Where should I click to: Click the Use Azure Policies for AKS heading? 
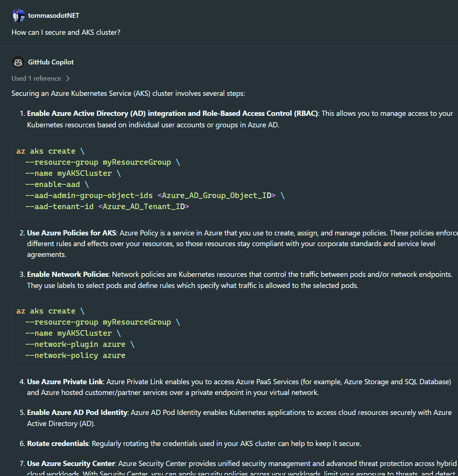point(71,233)
